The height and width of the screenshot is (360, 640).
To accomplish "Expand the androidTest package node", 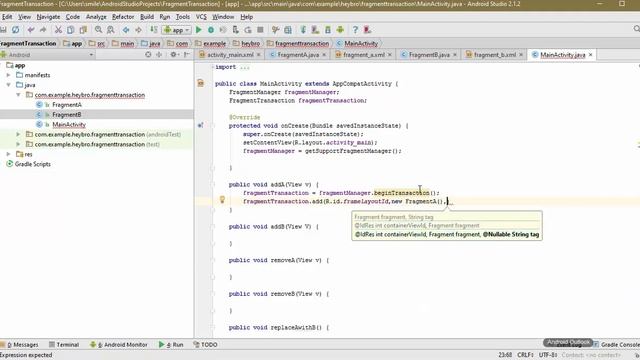I will [x=18, y=134].
